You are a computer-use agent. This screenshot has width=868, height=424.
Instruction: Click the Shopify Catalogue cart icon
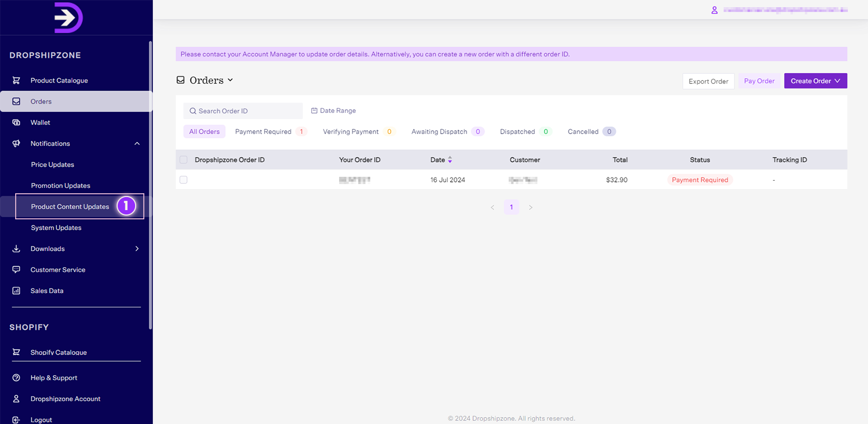(16, 352)
